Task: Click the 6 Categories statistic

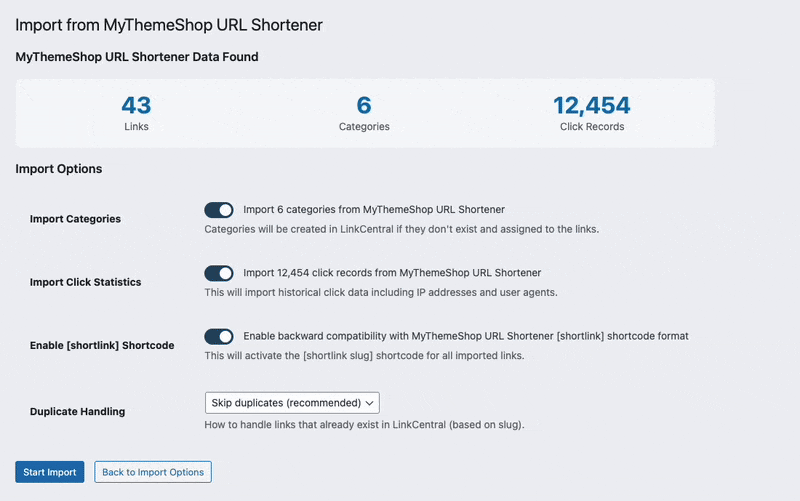Action: coord(364,112)
